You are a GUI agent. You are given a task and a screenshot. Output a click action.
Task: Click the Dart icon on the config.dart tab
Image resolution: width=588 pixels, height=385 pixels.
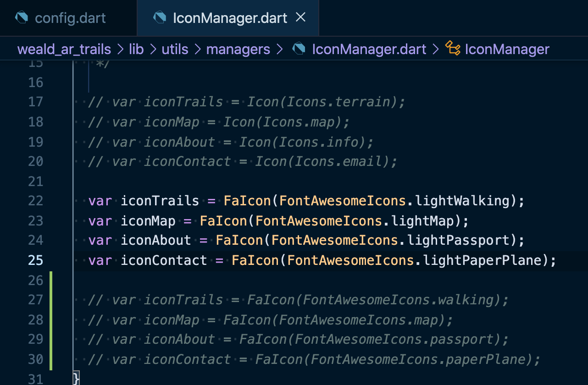tap(22, 17)
